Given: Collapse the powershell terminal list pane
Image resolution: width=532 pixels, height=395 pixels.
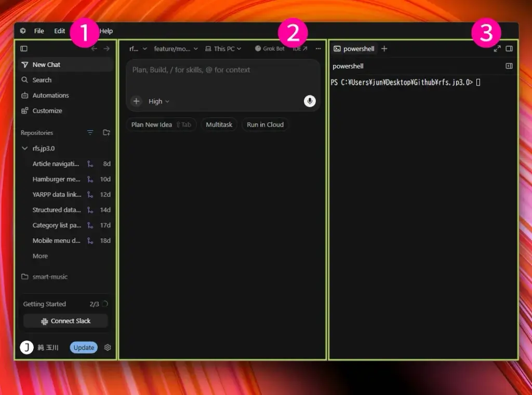Looking at the screenshot, I should 509,66.
